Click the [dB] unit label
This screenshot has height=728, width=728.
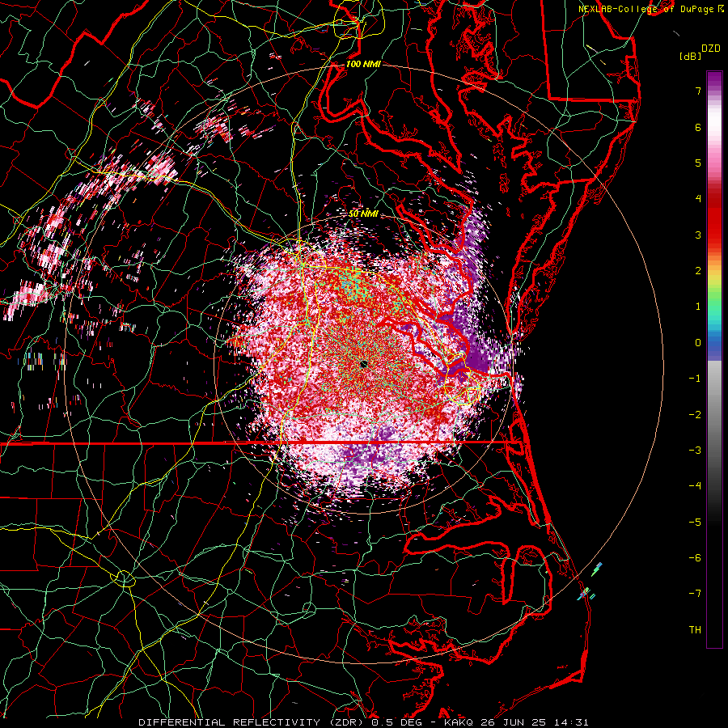[690, 56]
